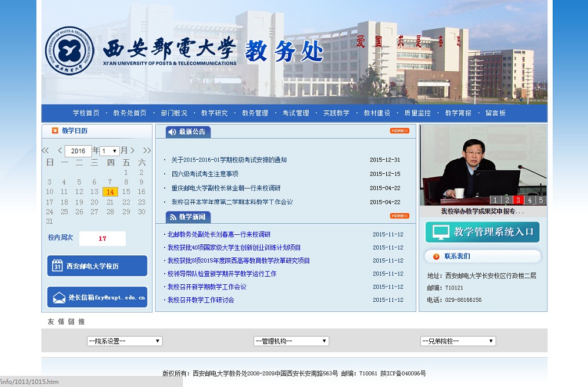
Task: Click the orange arrow icon beside 教学日历
Action: (x=55, y=130)
